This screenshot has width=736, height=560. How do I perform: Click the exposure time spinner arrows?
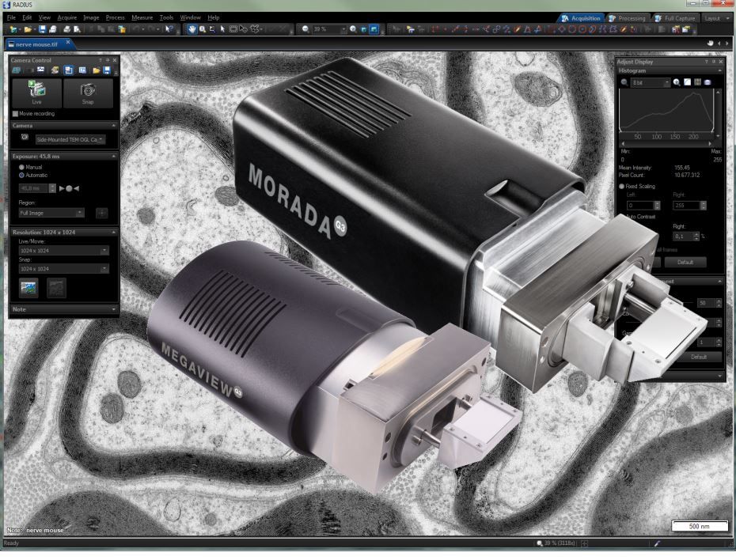[52, 188]
